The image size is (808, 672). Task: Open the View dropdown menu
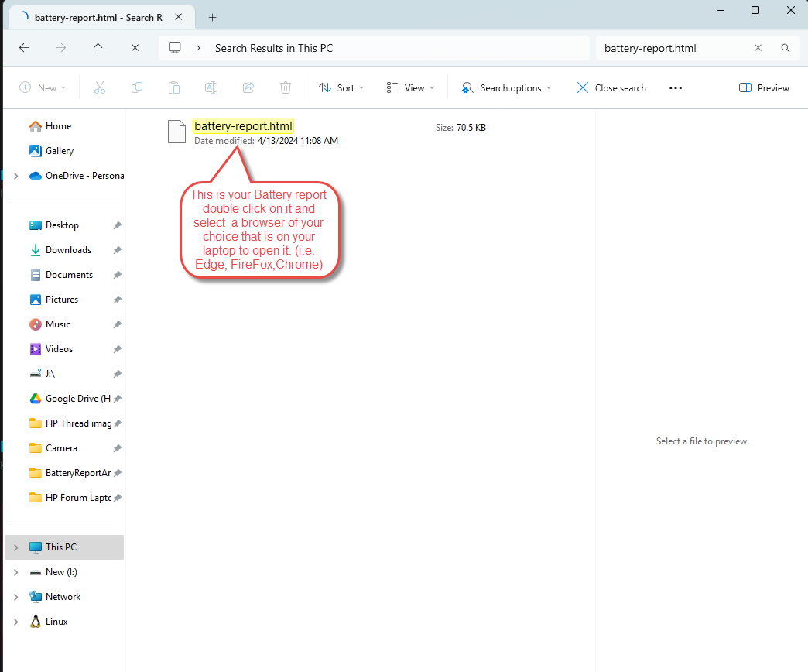tap(411, 87)
